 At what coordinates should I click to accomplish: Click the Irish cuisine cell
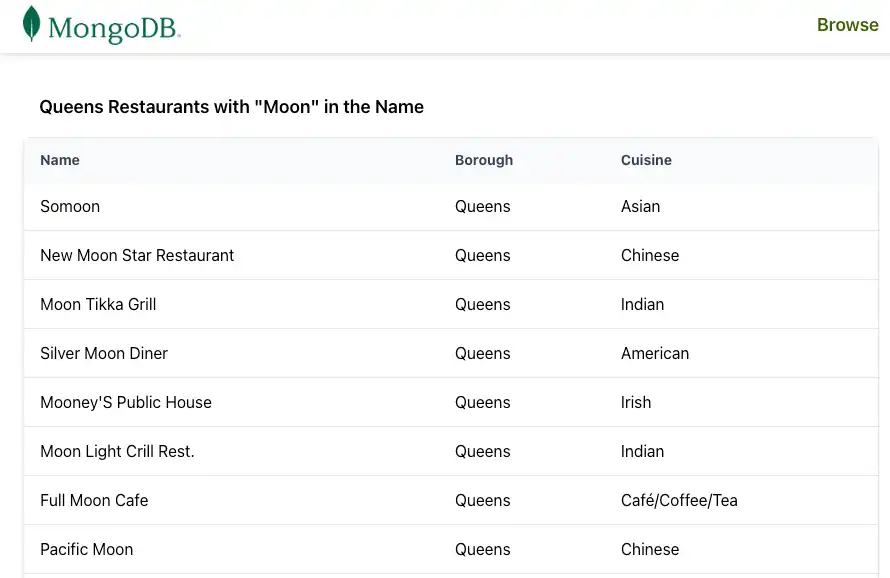pyautogui.click(x=636, y=402)
